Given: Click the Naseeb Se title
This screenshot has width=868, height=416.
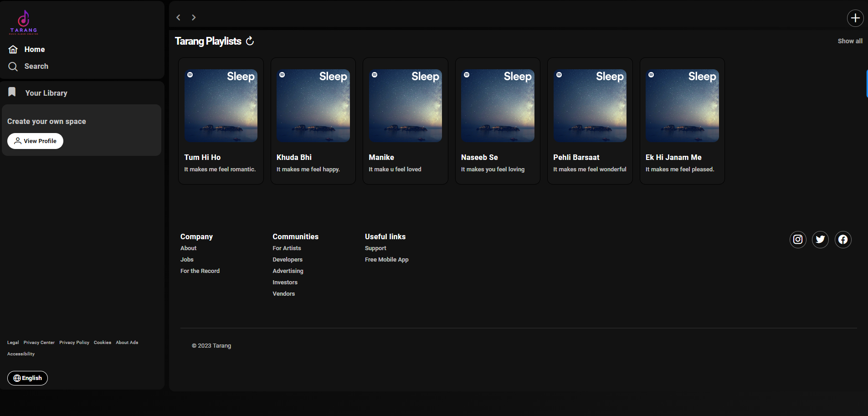Looking at the screenshot, I should [479, 157].
